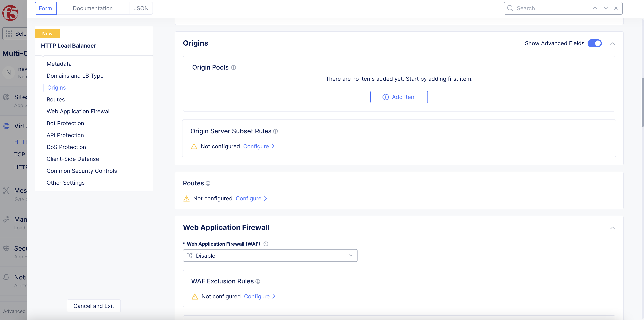
Task: Click the Origin Server Subset Rules info icon
Action: [275, 131]
